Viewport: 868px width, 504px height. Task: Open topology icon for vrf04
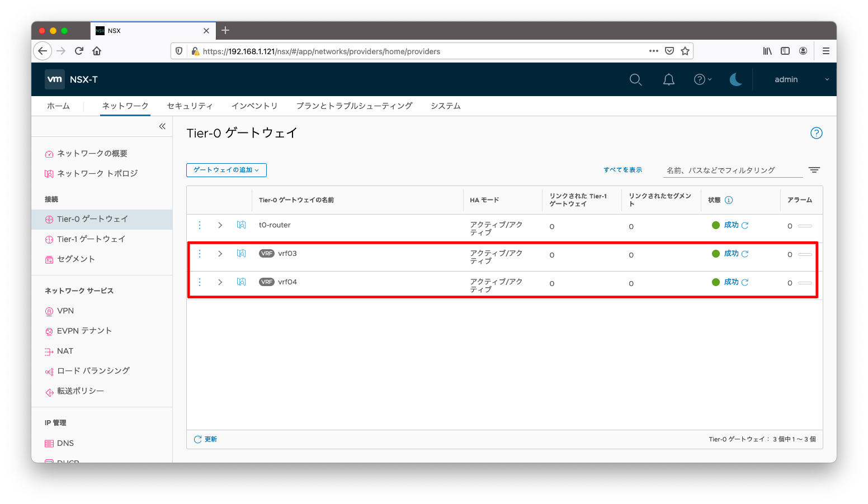click(241, 282)
